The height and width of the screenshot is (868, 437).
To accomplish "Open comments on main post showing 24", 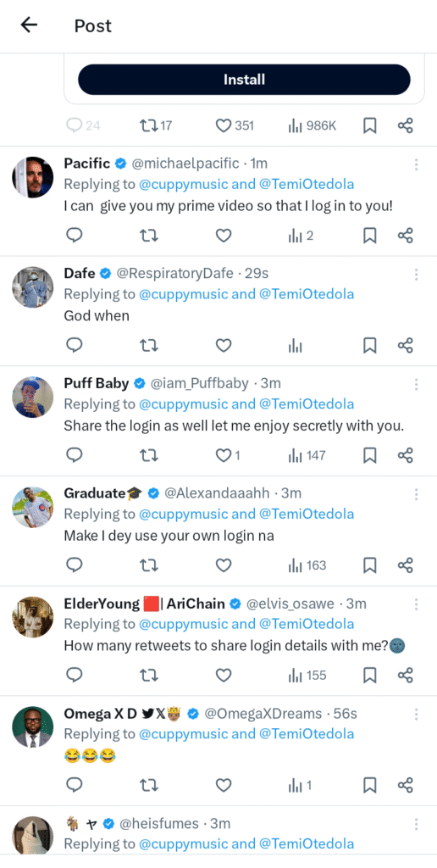I will point(83,126).
